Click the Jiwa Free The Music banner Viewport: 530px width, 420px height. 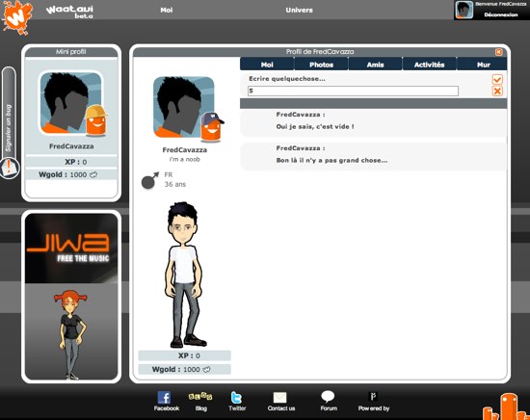[x=71, y=249]
